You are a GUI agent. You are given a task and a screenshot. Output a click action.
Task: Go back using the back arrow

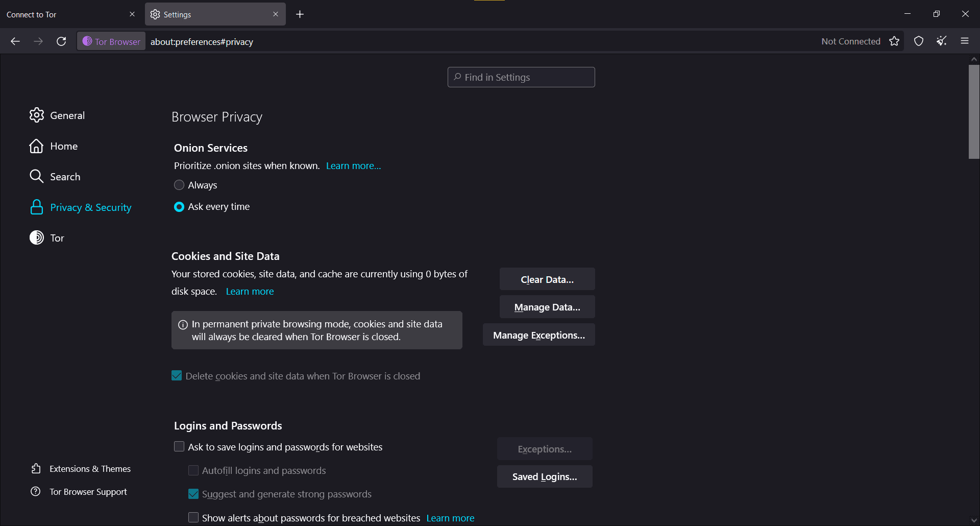15,41
